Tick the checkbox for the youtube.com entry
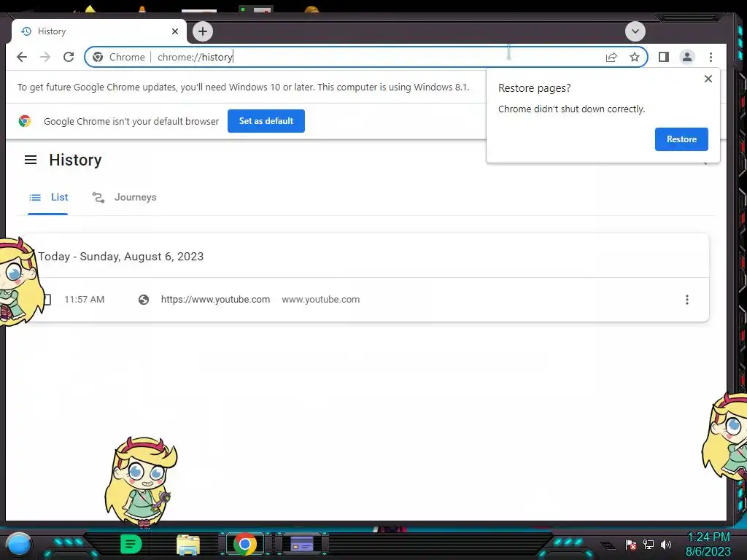This screenshot has width=747, height=560. pyautogui.click(x=47, y=300)
